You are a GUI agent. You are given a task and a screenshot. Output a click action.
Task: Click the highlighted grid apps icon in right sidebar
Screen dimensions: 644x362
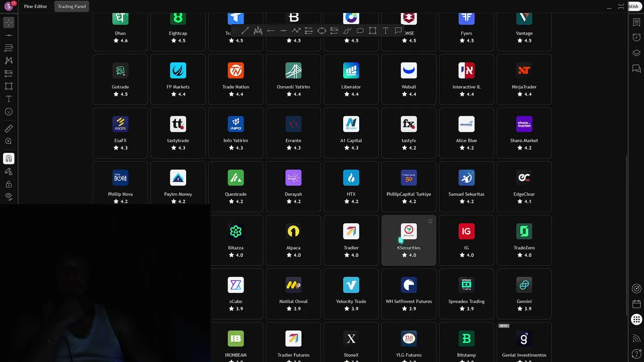click(636, 320)
